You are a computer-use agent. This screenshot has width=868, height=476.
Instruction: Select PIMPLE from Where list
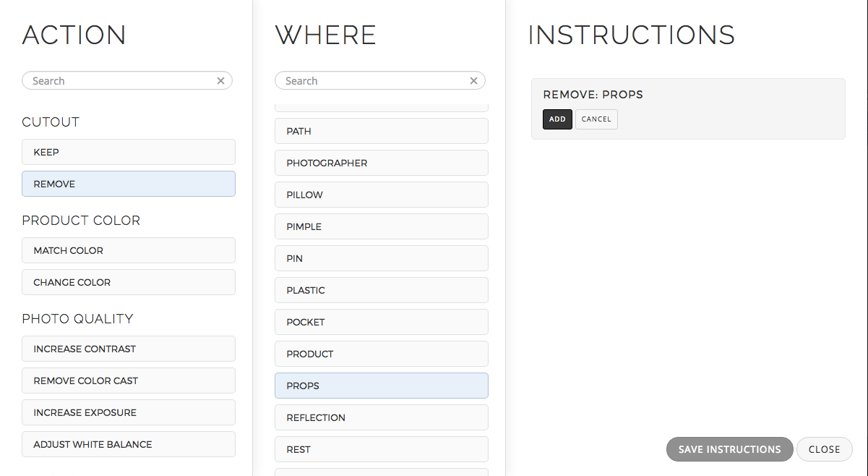tap(382, 226)
